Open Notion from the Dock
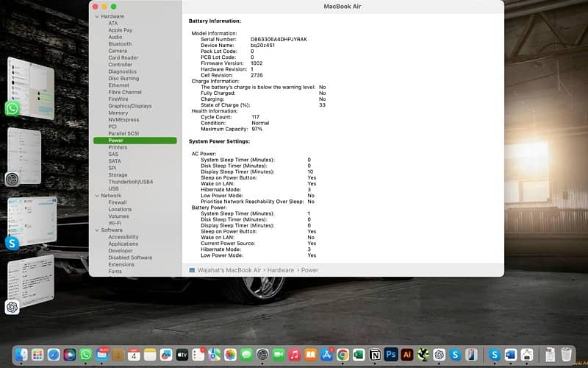 click(x=375, y=355)
